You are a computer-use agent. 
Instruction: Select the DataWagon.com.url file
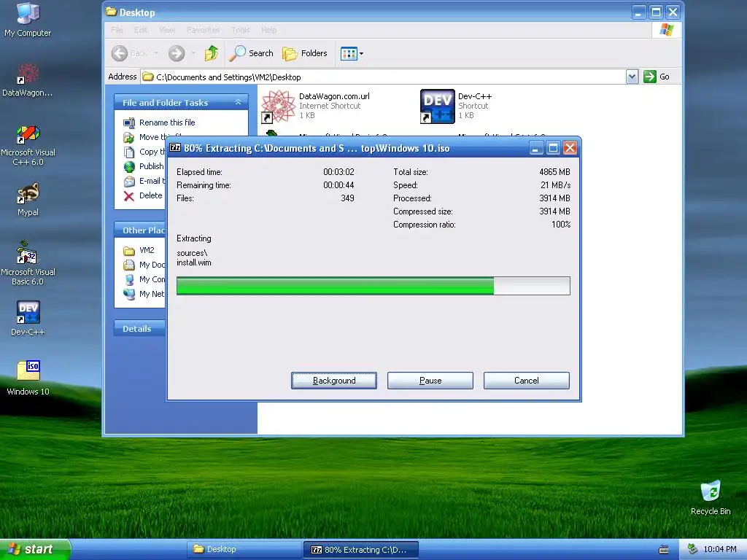coord(317,106)
